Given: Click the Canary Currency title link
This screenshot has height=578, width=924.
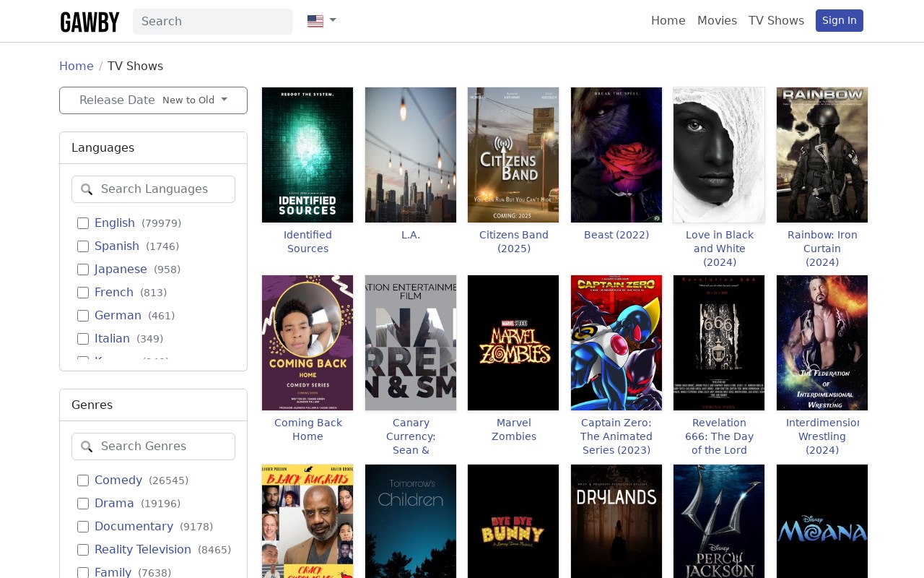Looking at the screenshot, I should [x=411, y=436].
